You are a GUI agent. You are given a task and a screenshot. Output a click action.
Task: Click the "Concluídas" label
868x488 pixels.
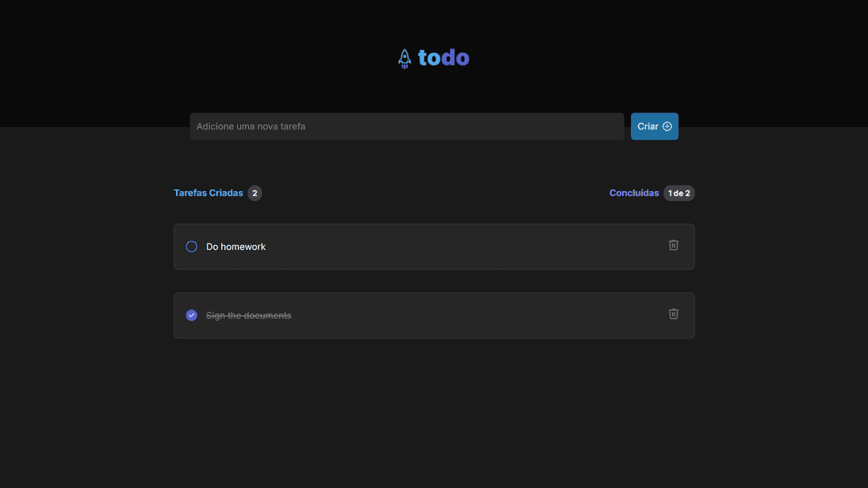(x=634, y=192)
